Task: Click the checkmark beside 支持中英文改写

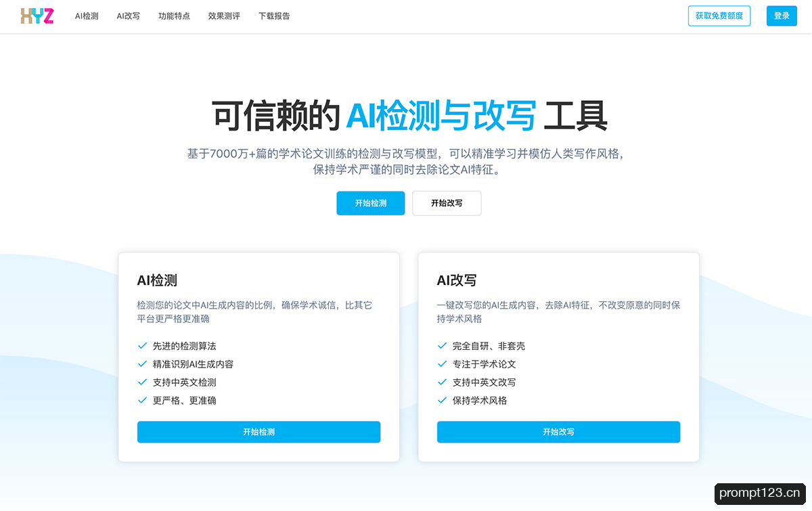Action: tap(442, 382)
